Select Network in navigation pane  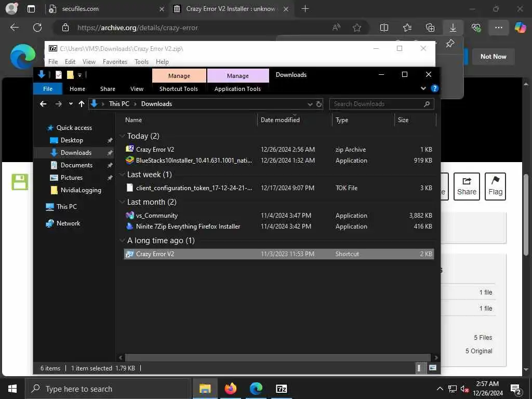coord(68,223)
